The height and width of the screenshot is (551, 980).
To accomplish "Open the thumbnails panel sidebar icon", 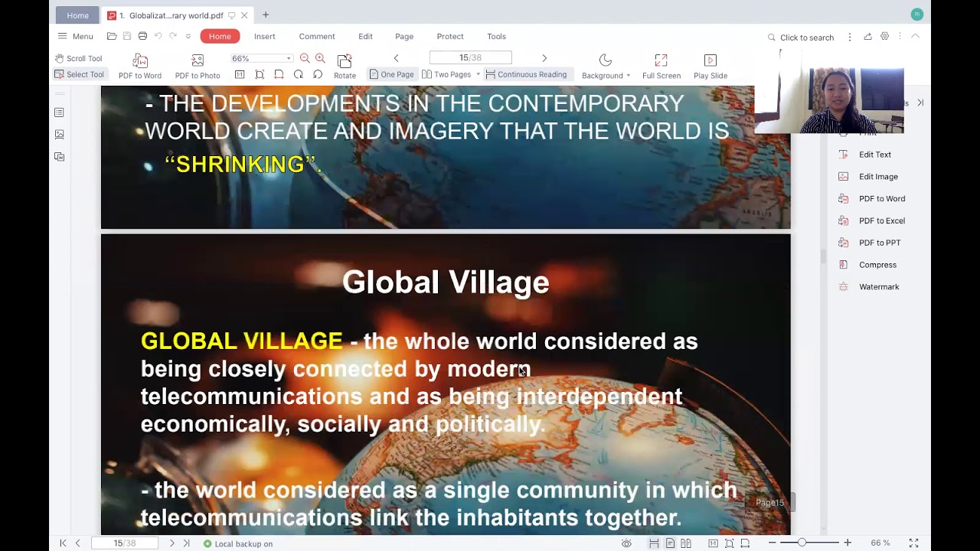I will (x=59, y=135).
